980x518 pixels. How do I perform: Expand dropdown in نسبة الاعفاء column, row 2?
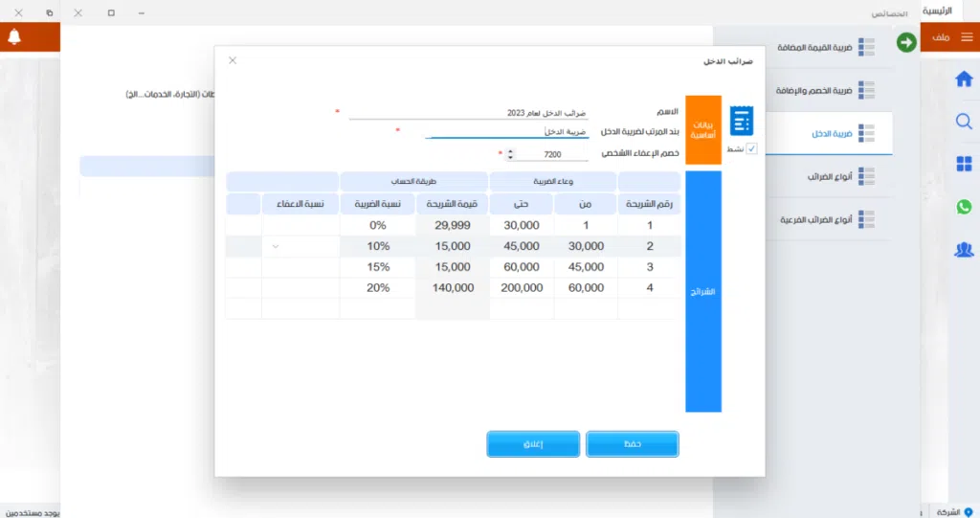point(276,246)
